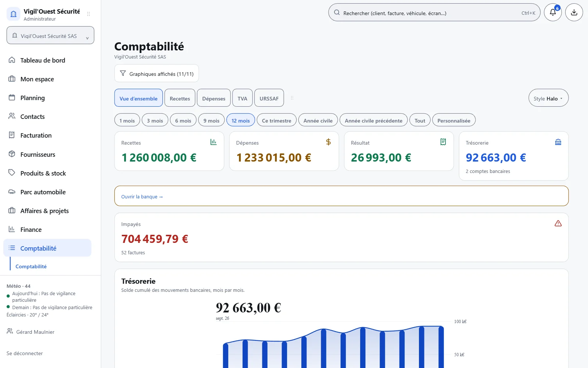Click the Impayés 704 459,79 € amount
This screenshot has width=588, height=368.
(x=155, y=239)
